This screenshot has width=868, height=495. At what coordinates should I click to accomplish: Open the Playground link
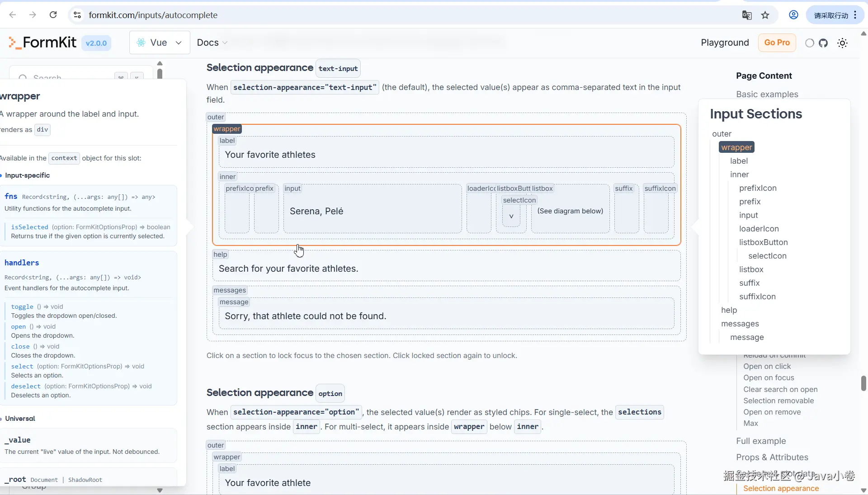point(725,42)
